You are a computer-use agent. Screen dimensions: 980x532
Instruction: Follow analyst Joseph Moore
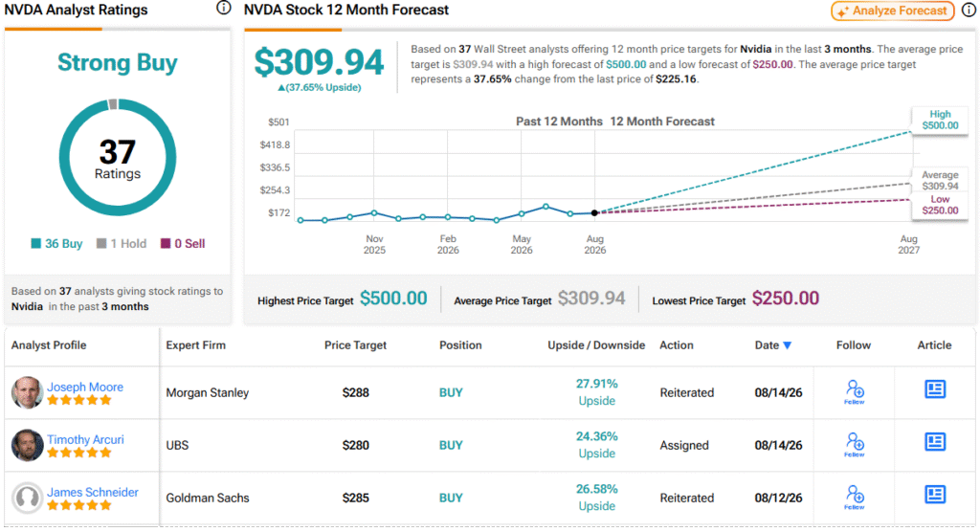click(x=855, y=392)
